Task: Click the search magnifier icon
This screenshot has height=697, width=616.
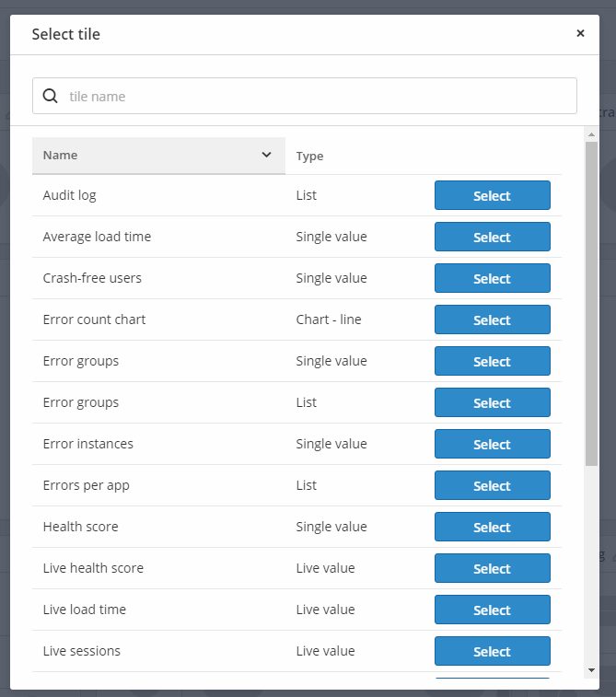Action: 51,96
